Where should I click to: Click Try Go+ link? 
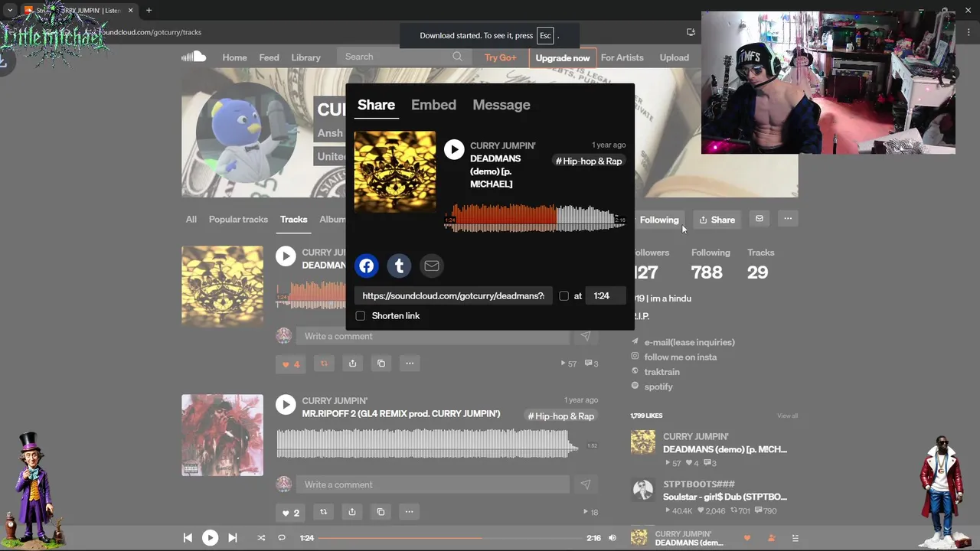(500, 57)
